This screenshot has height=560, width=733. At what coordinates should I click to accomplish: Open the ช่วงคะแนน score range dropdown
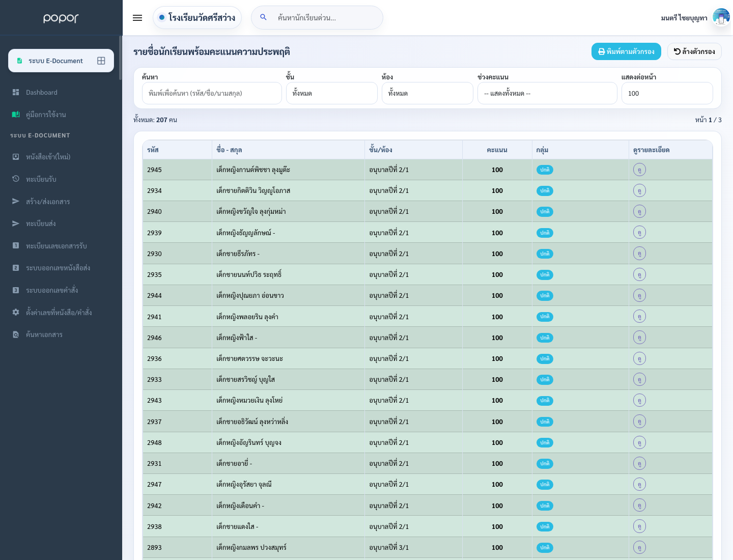[547, 93]
